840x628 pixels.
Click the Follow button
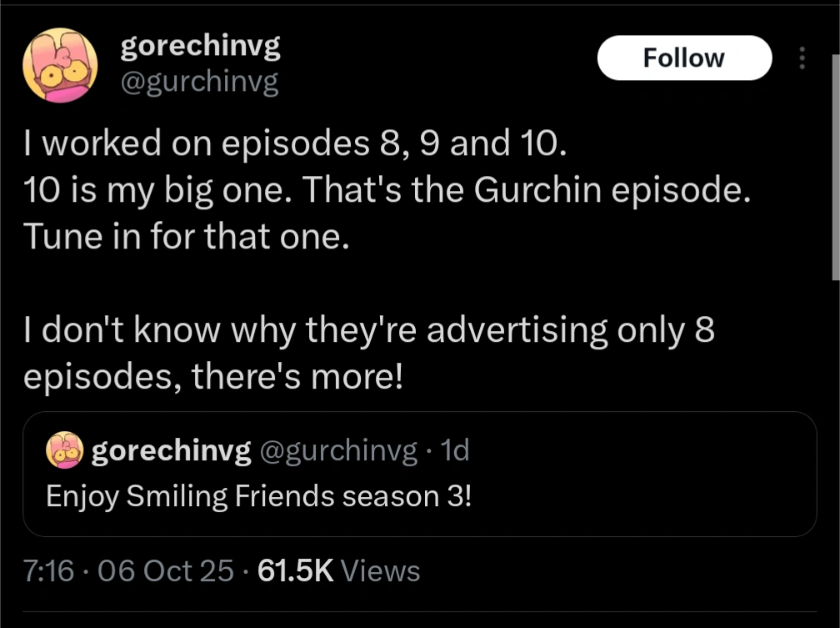pyautogui.click(x=684, y=58)
